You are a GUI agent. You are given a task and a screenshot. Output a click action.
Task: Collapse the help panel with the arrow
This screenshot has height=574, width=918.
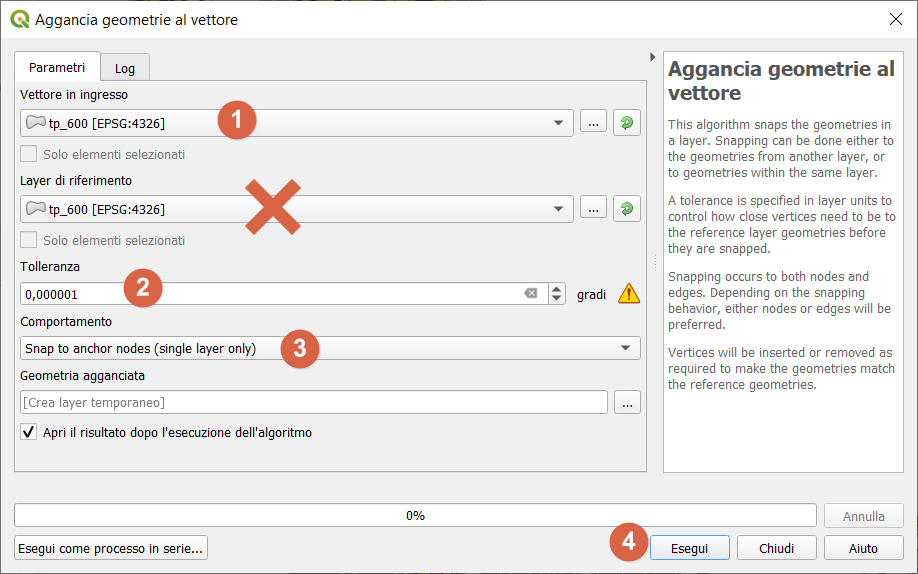(x=653, y=57)
